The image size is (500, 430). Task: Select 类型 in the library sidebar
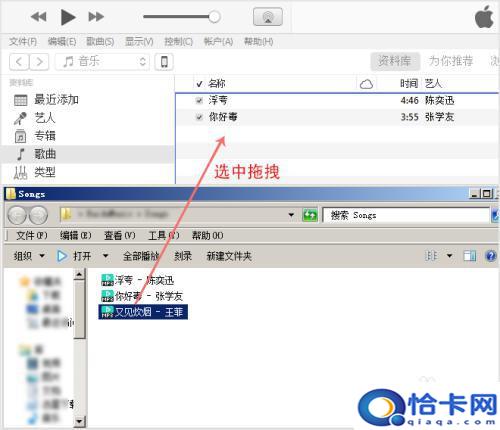pyautogui.click(x=45, y=172)
